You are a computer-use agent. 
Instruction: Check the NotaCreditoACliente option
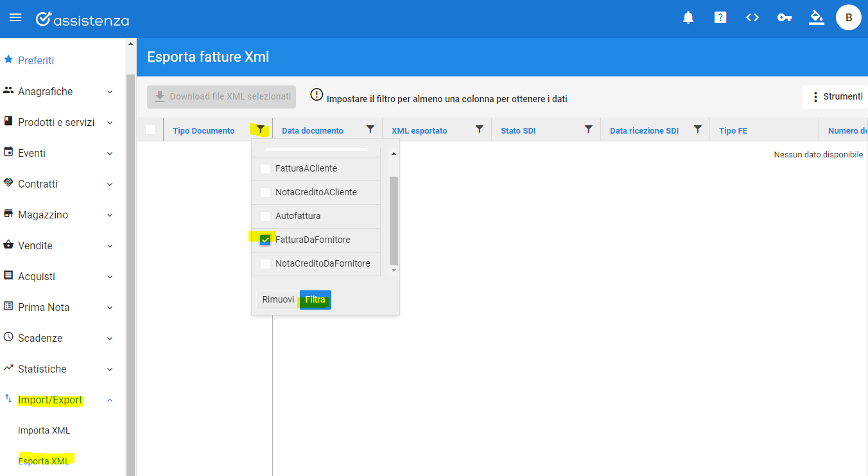(265, 193)
